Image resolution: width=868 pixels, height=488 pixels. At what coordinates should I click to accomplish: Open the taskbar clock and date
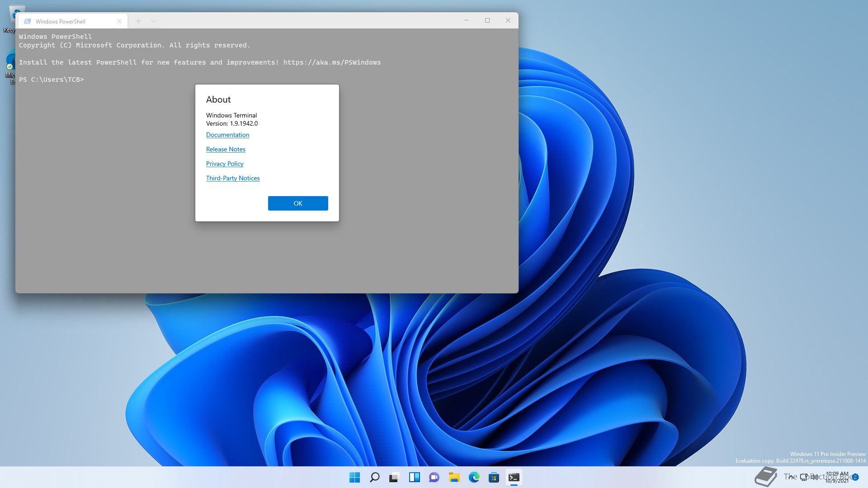pos(837,477)
